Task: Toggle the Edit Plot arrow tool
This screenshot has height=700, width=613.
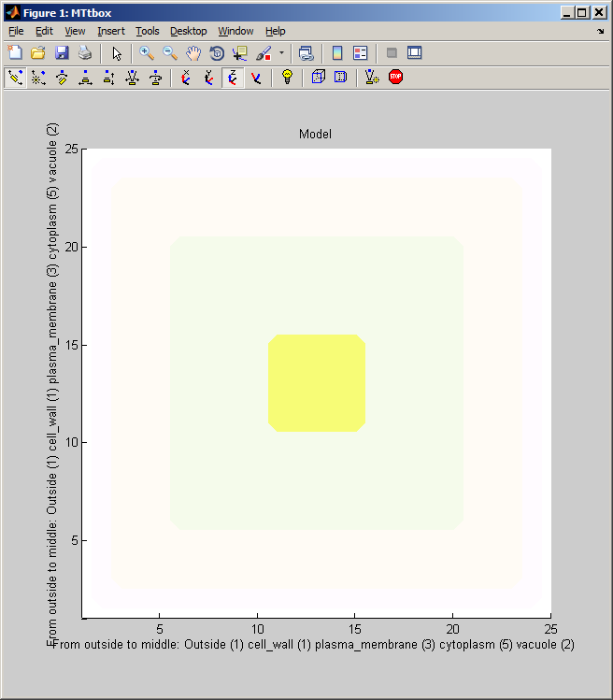Action: point(116,53)
